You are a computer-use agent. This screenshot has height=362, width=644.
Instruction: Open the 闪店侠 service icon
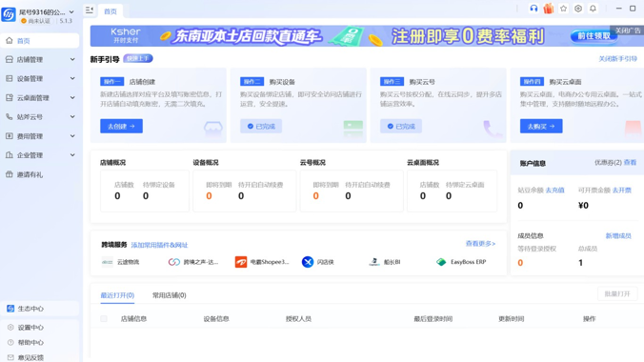click(308, 262)
